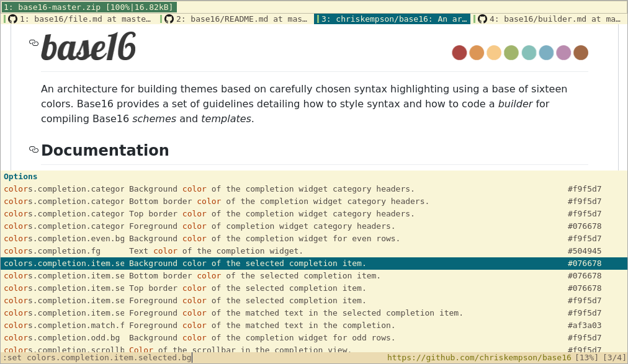Select tab 3 chriskempson/base16
This screenshot has height=364, width=628.
pyautogui.click(x=392, y=19)
